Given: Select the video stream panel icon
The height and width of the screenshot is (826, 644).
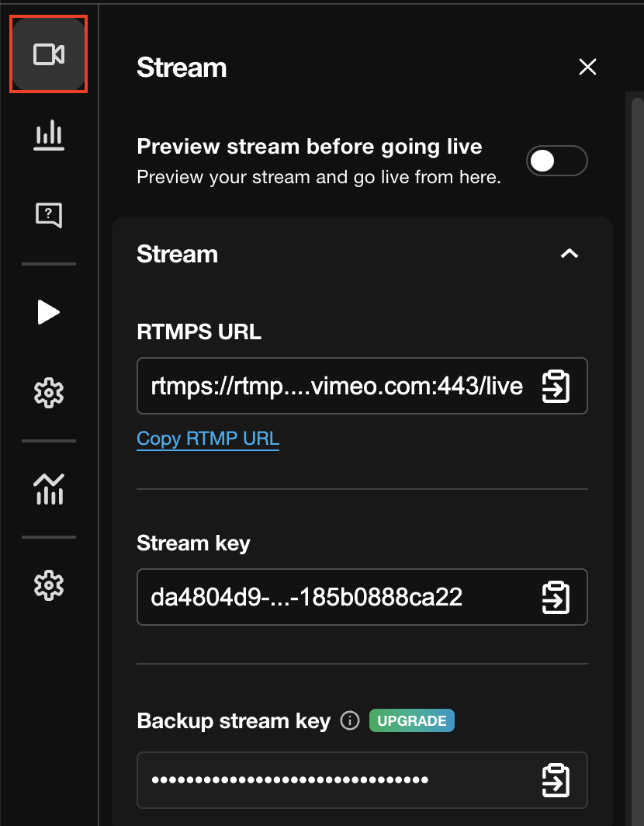Looking at the screenshot, I should 48,54.
